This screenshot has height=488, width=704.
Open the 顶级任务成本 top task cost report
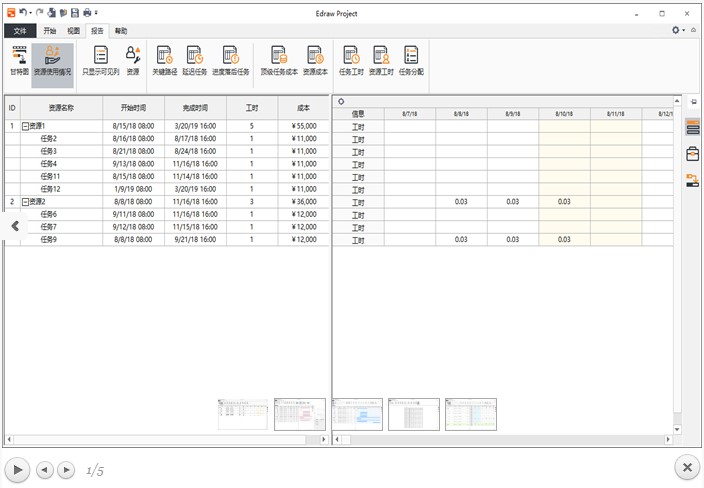pos(279,61)
